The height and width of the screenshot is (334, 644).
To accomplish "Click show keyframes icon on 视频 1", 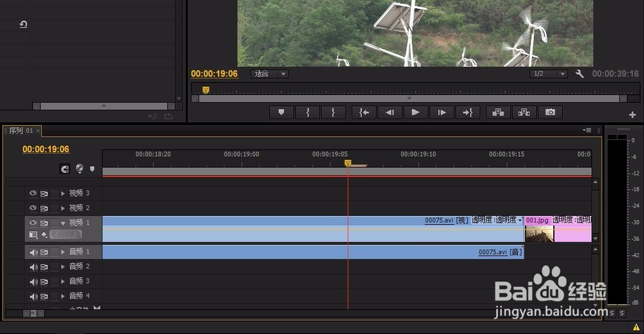I will point(44,235).
